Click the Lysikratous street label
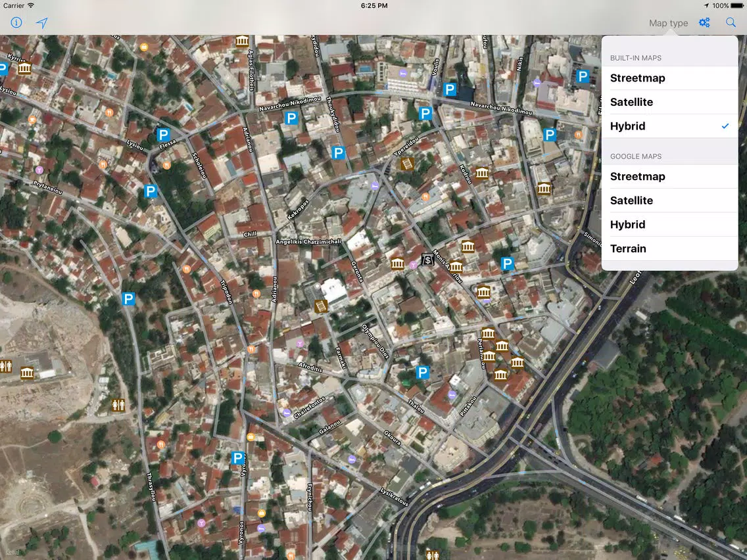This screenshot has width=747, height=560. click(x=394, y=497)
